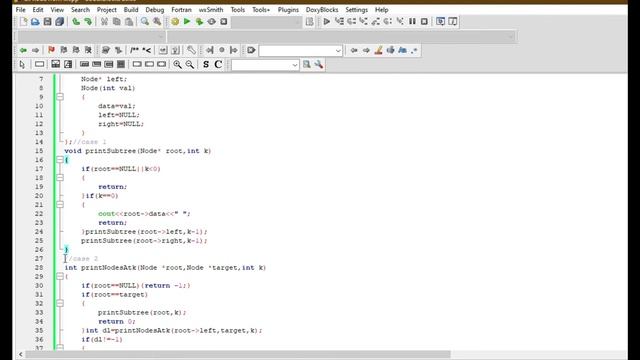Zoom out with minus magnifier

tap(190, 64)
